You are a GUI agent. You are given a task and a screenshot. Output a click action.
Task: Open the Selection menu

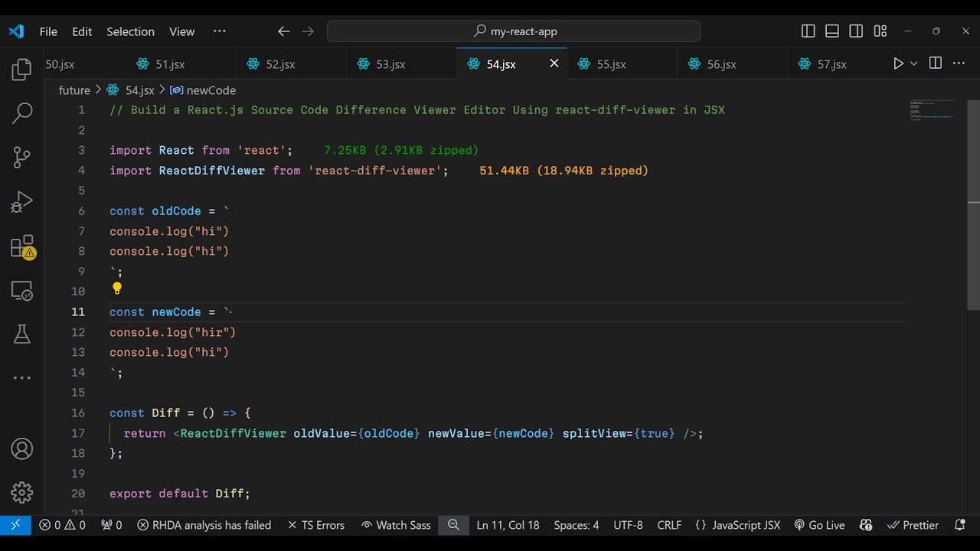click(130, 31)
